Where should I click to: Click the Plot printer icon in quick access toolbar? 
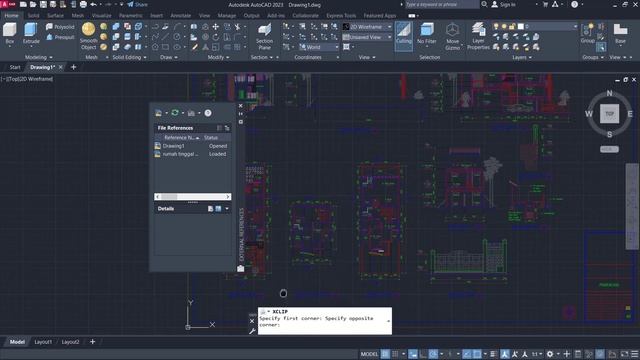coord(83,4)
